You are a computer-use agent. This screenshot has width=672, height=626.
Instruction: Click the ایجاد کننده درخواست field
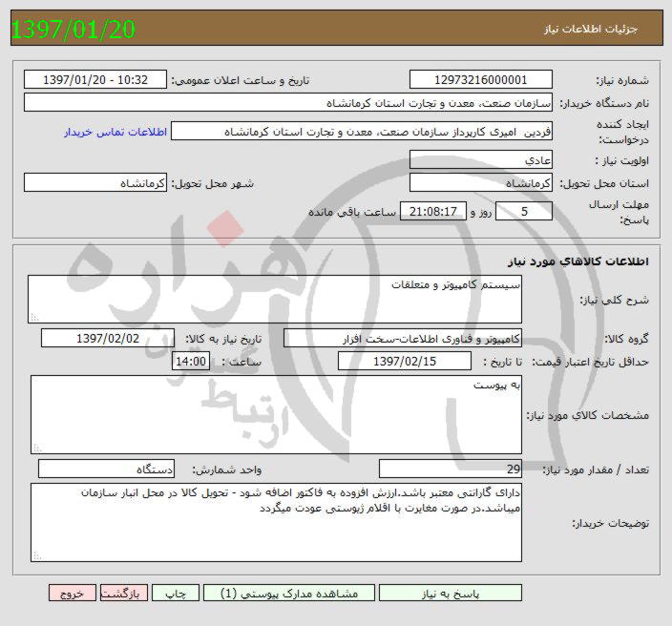[361, 131]
